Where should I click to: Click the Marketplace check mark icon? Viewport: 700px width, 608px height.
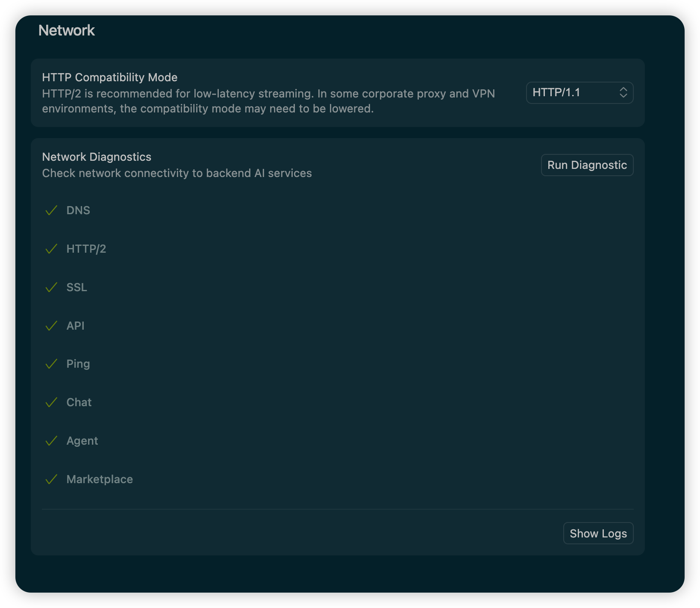click(51, 479)
